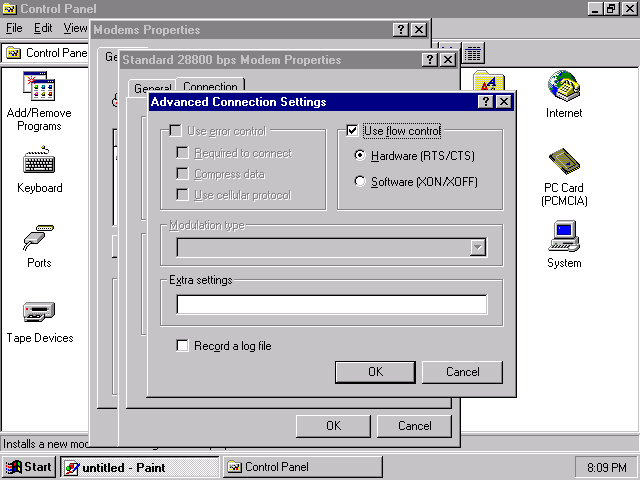Image resolution: width=640 pixels, height=480 pixels.
Task: Minimize the Control Panel window
Action: (x=595, y=9)
